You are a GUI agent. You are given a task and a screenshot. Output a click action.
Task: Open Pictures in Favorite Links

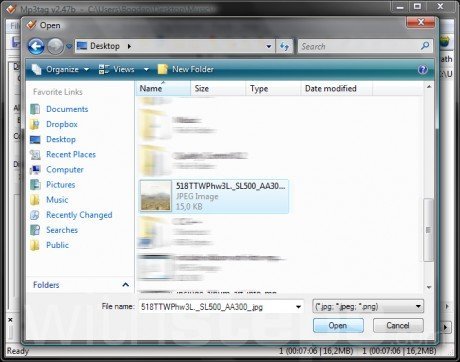pyautogui.click(x=60, y=185)
